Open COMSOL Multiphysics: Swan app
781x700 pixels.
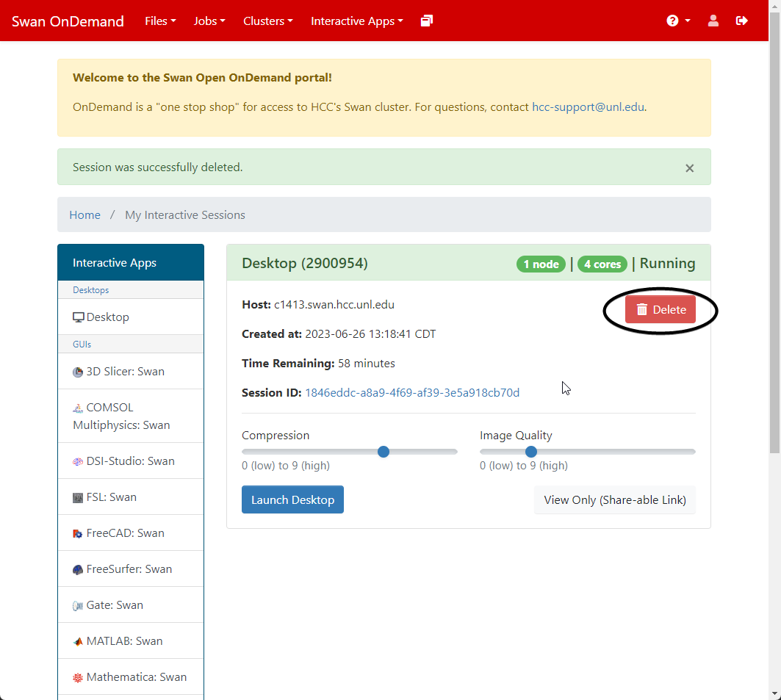(121, 416)
